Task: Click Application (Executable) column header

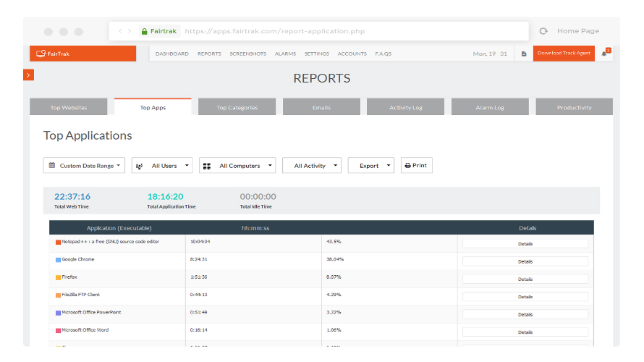Action: point(119,228)
